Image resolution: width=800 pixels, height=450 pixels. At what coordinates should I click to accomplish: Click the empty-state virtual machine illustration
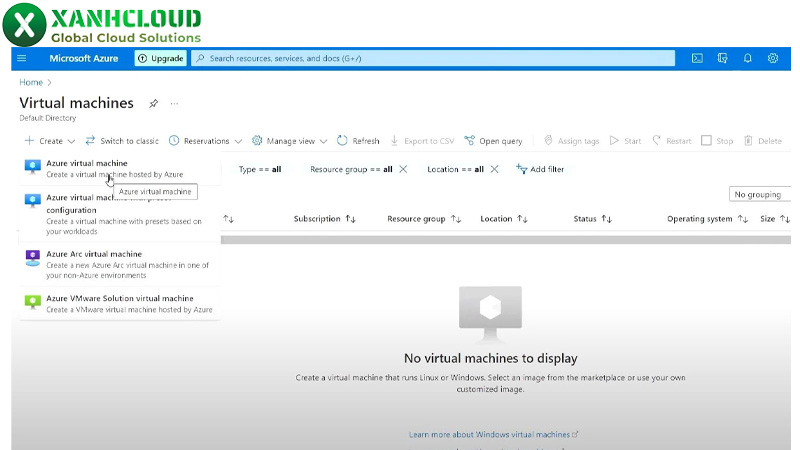click(x=490, y=314)
